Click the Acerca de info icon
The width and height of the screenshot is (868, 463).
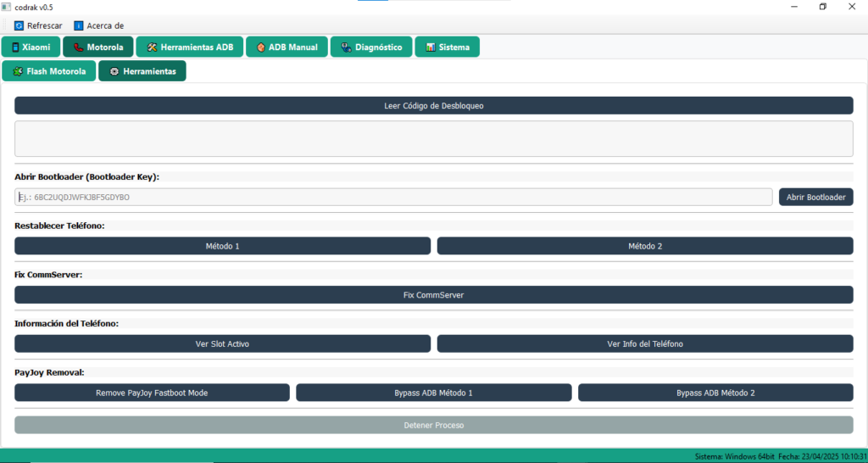tap(79, 25)
